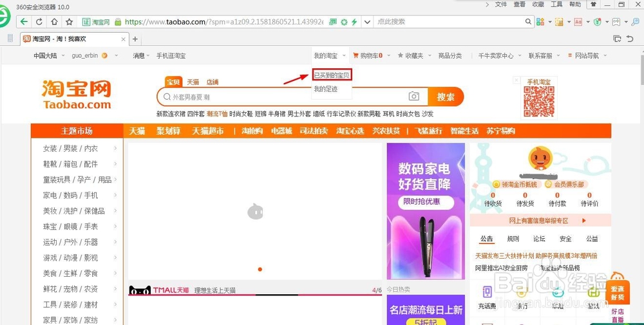Open 天猫超市 in the orange nav bar
Viewport: 644px width, 325px height.
(208, 131)
